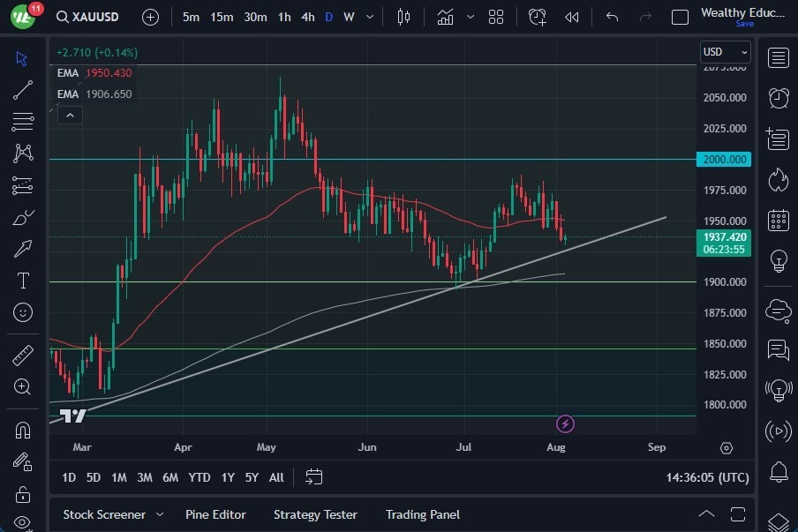Screen dimensions: 798x532
Task: Click the undo arrow
Action: 612,17
